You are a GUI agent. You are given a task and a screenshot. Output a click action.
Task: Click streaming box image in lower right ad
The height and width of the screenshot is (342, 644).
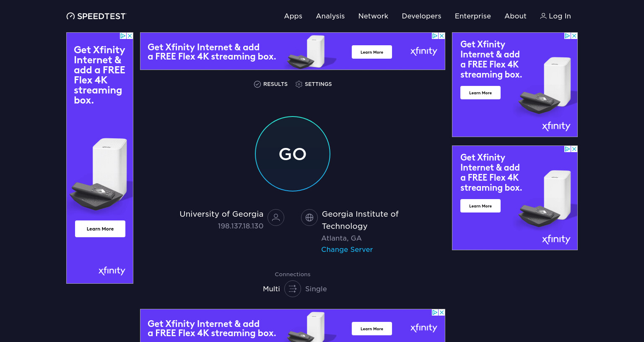(545, 199)
